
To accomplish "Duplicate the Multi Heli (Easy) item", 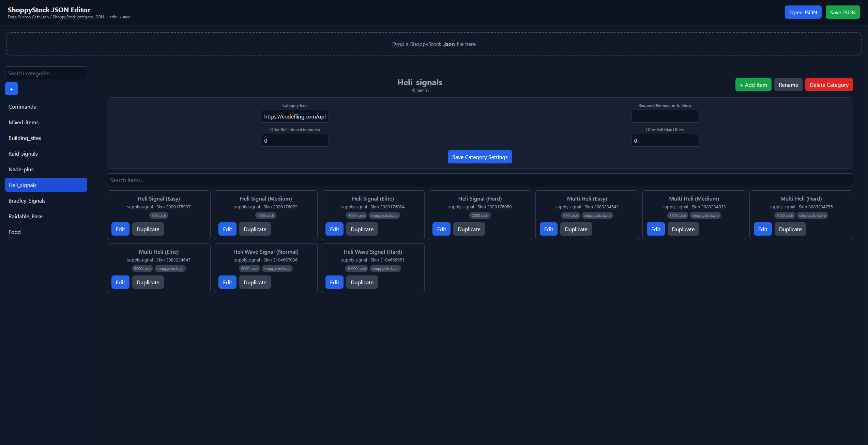I will tap(576, 229).
